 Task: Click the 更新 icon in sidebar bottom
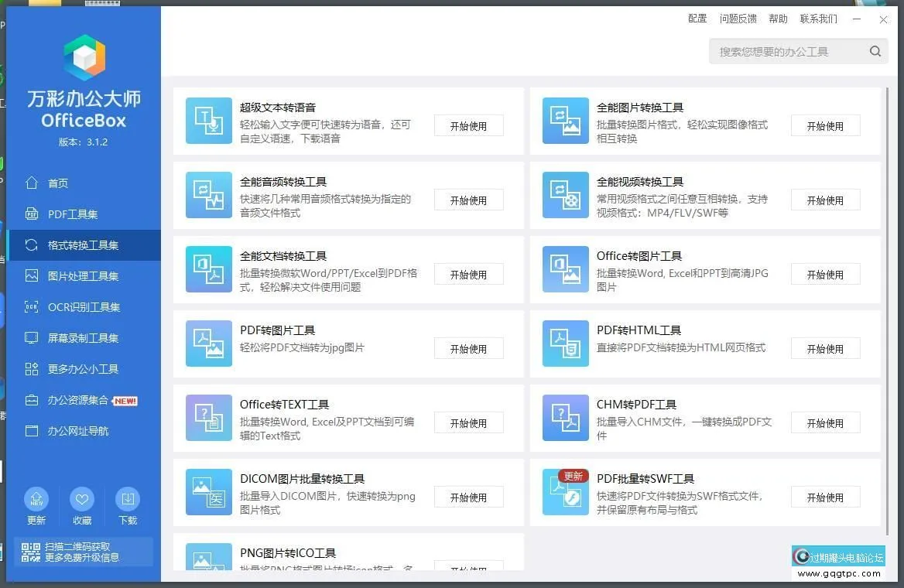pyautogui.click(x=36, y=499)
